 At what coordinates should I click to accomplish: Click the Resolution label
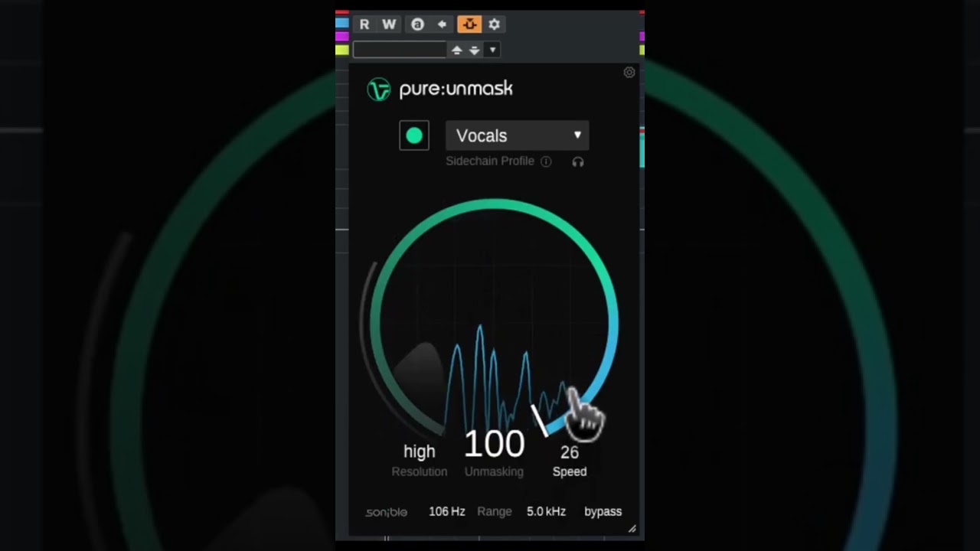click(x=420, y=471)
